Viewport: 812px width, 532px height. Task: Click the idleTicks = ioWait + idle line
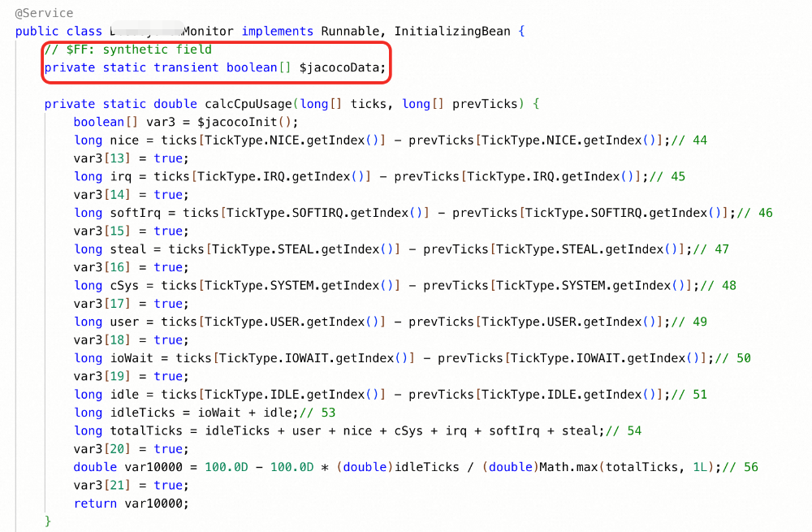(205, 413)
